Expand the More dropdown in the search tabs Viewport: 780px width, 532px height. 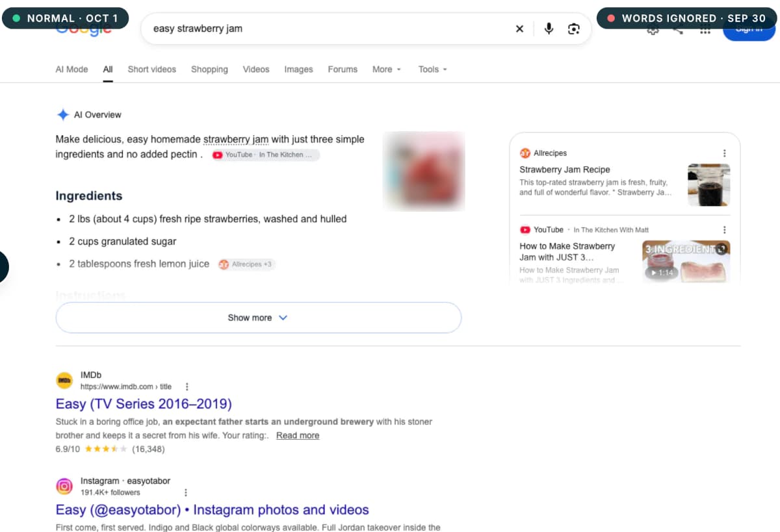click(x=387, y=70)
